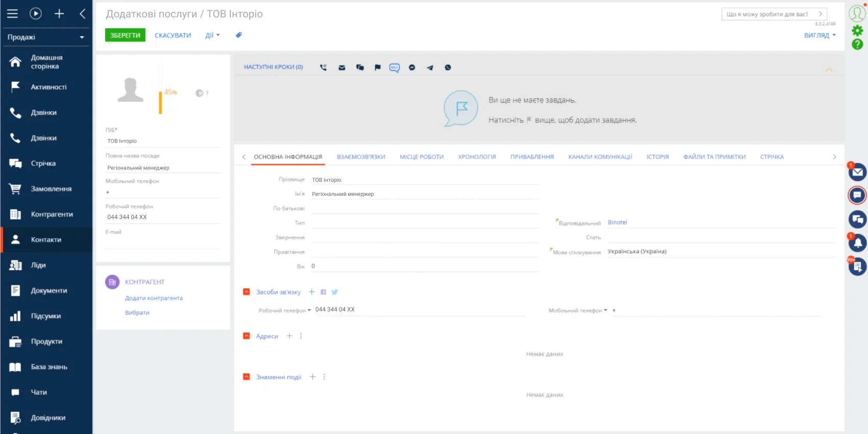Switch to ВЗАЄМОЗВ'ЯЗКИ tab
Viewport: 868px width, 434px height.
pos(361,157)
